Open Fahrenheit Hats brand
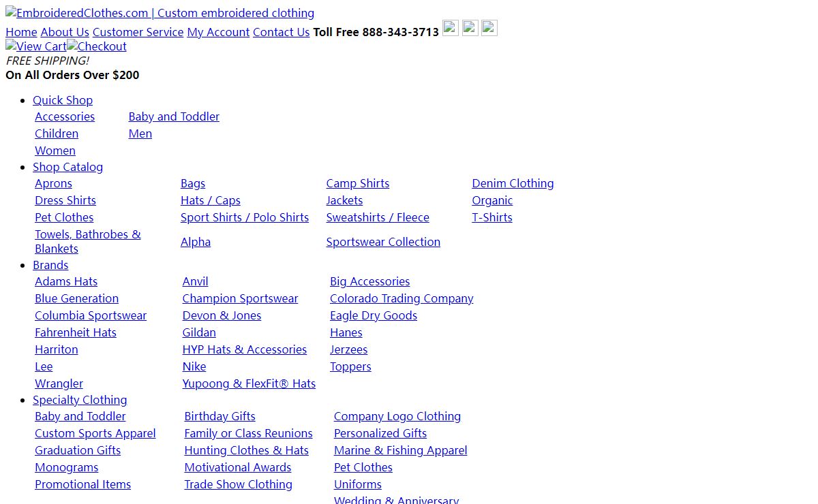 76,332
